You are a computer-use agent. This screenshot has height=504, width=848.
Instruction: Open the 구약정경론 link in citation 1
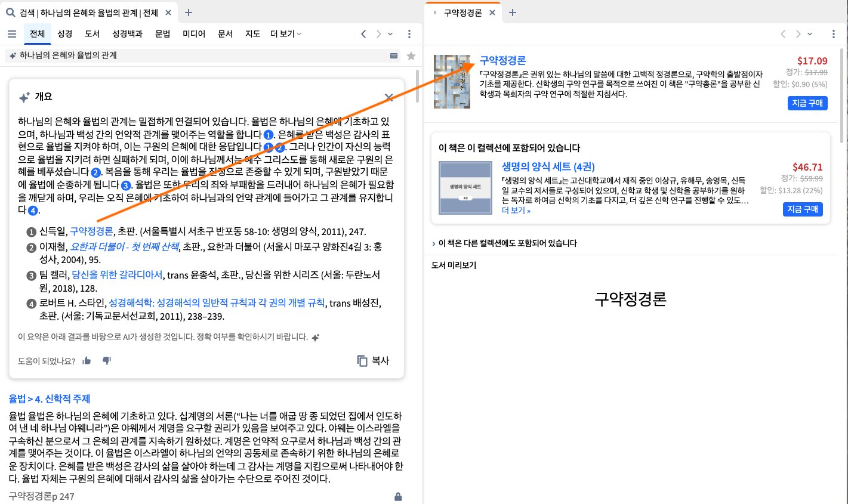tap(91, 231)
